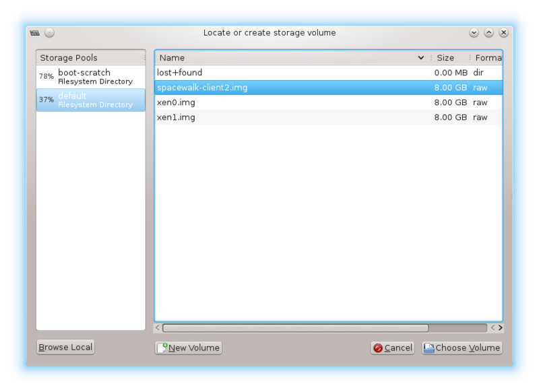Click the window menu icon in title bar
The width and height of the screenshot is (539, 392).
35,32
